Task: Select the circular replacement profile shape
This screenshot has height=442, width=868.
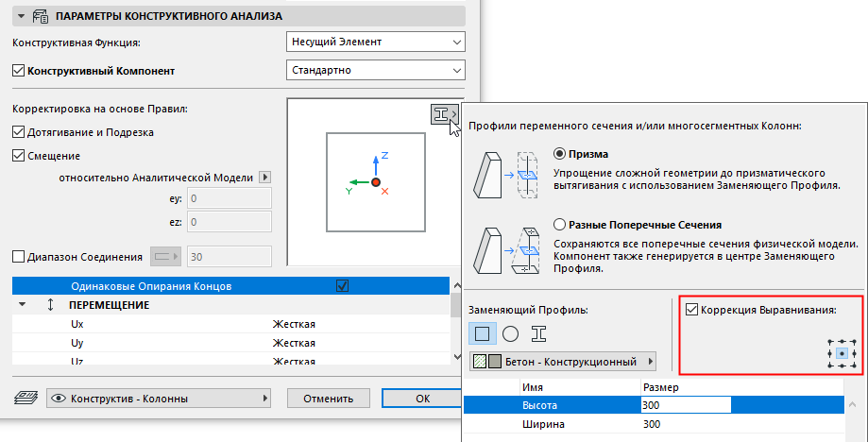Action: click(510, 332)
